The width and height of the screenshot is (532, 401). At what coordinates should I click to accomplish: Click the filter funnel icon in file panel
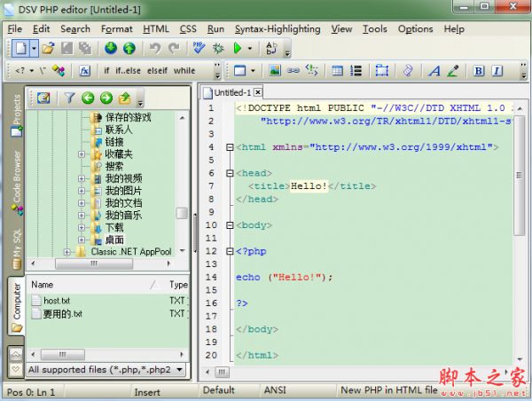[x=69, y=98]
